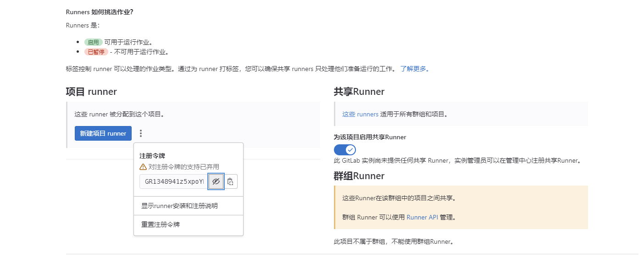This screenshot has height=263, width=644.
Task: Click the 注册令牌 label in the popup
Action: [x=152, y=156]
